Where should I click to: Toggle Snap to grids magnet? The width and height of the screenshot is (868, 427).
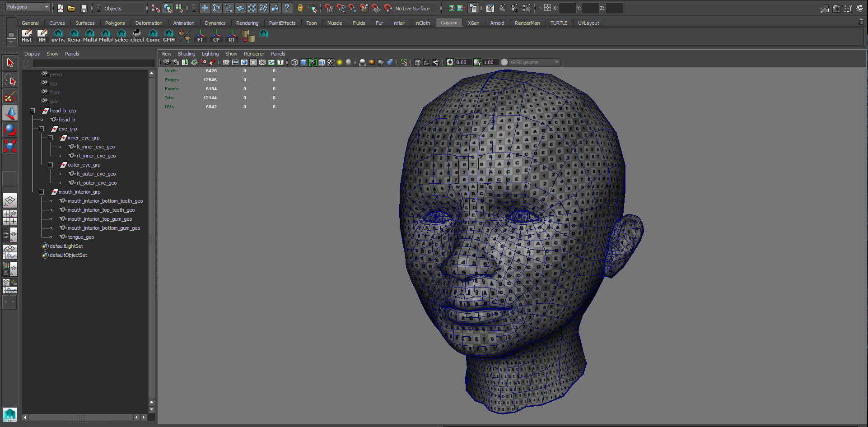click(329, 8)
